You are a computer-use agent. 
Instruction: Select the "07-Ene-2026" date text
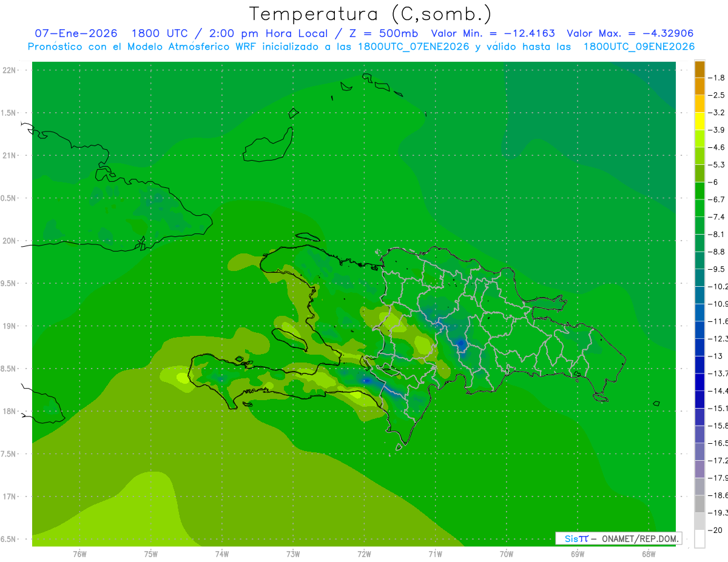[x=76, y=33]
